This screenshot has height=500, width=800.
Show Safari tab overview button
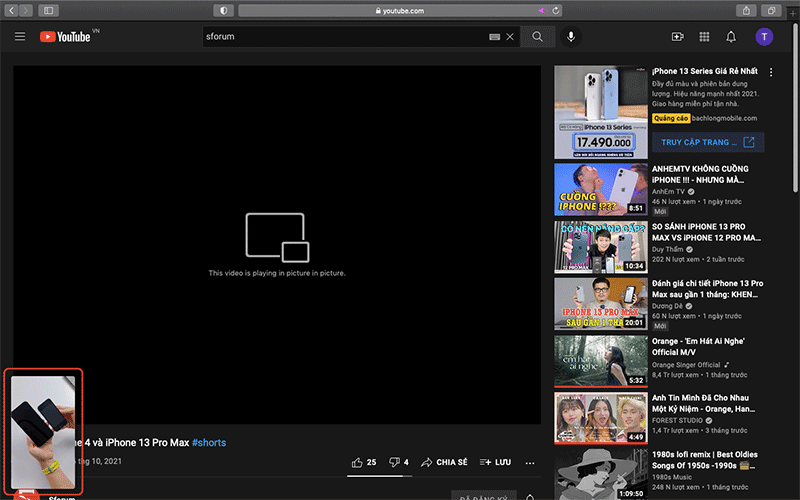(771, 10)
